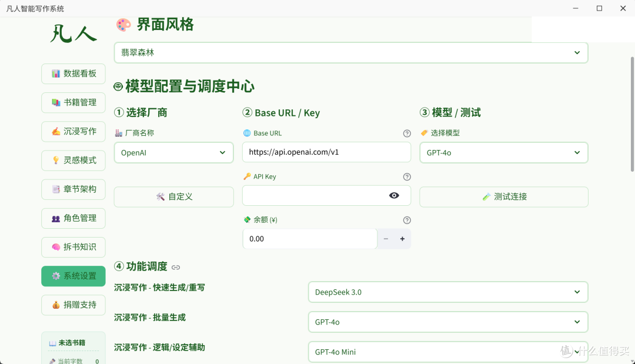Click the vertical scrollbar thumb
This screenshot has width=635, height=364.
tap(632, 114)
